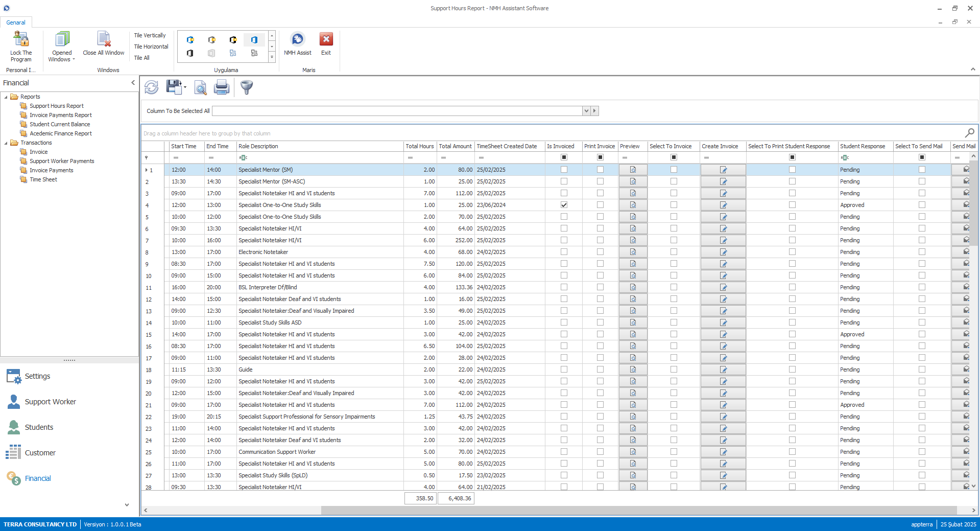Viewport: 980px width, 531px height.
Task: Check Print Invoice for row 10
Action: click(x=600, y=275)
